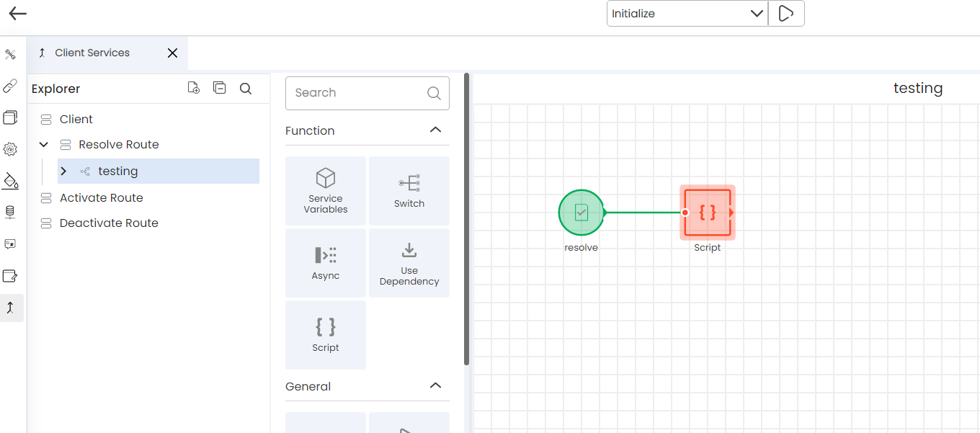Image resolution: width=980 pixels, height=433 pixels.
Task: Click the Explorer panel heading
Action: pyautogui.click(x=56, y=89)
